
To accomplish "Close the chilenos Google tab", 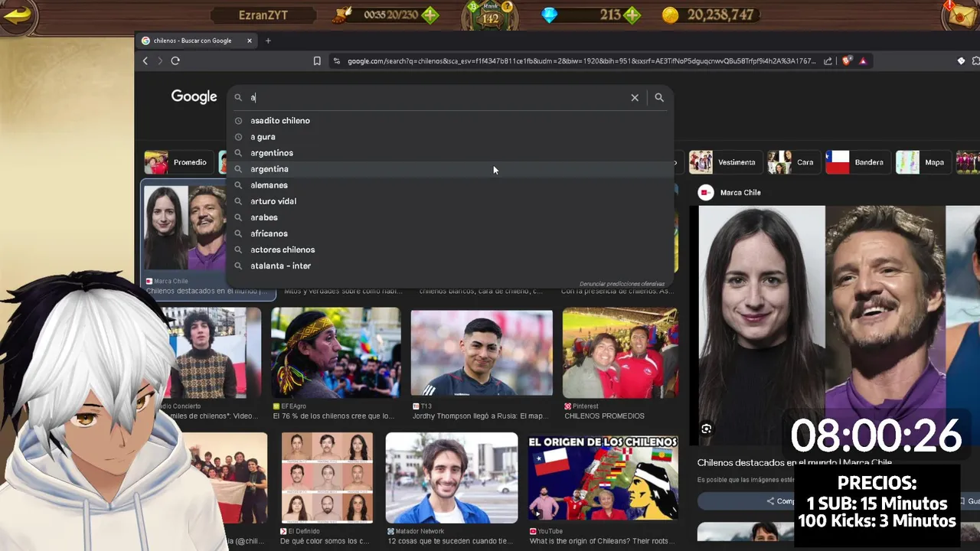I will coord(250,41).
